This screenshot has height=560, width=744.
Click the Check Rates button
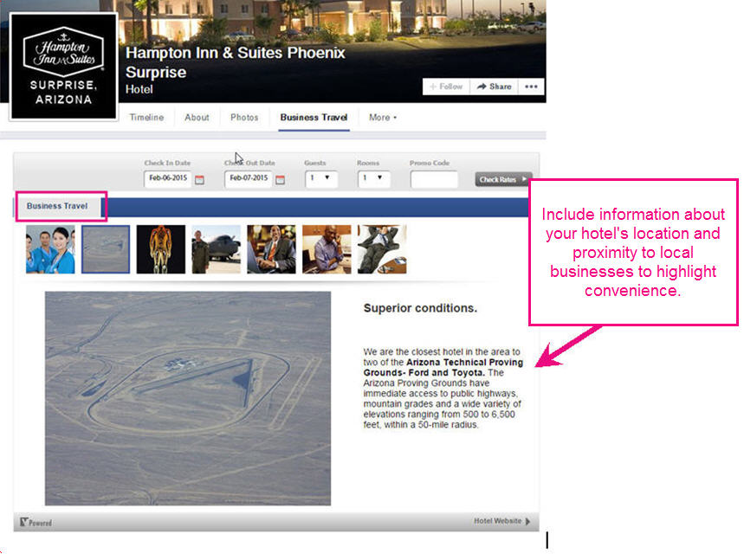(503, 179)
